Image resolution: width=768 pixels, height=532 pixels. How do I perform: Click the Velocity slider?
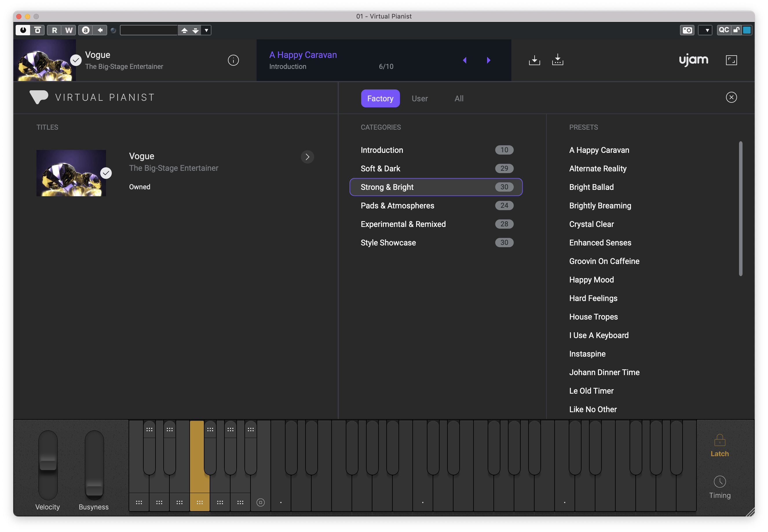pos(48,465)
